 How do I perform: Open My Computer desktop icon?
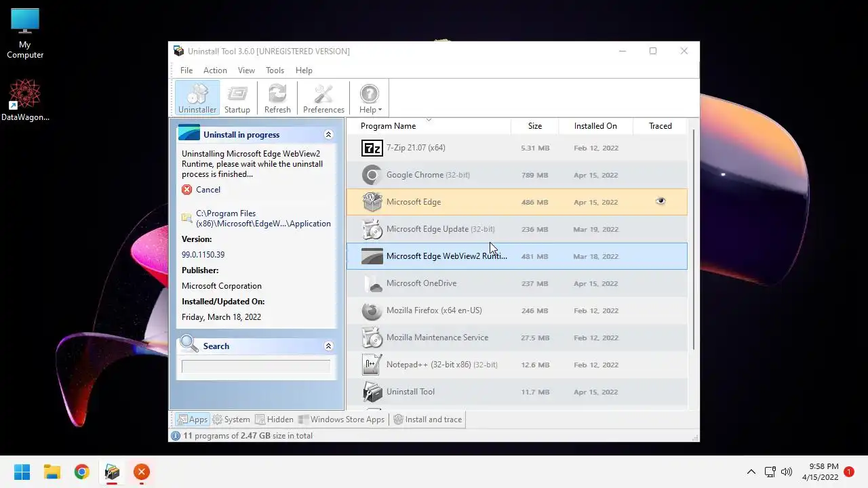[x=25, y=33]
